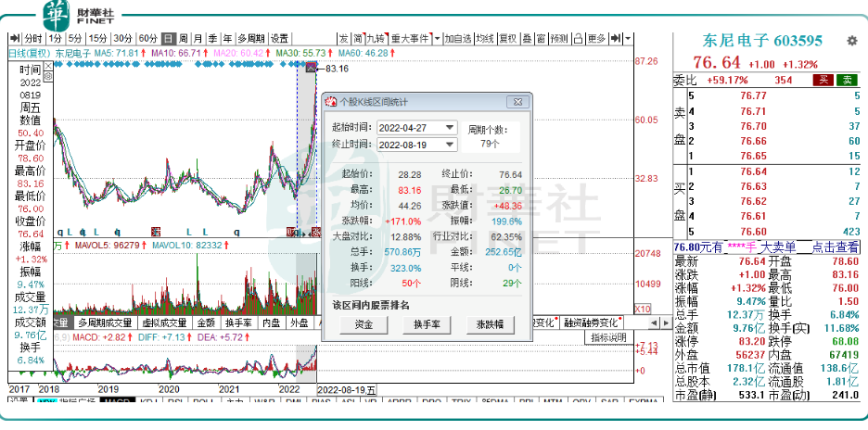Screen dimensions: 868x430
Task: Click leftmost arrow-to-bar icon in period toolbar
Action: click(15, 39)
